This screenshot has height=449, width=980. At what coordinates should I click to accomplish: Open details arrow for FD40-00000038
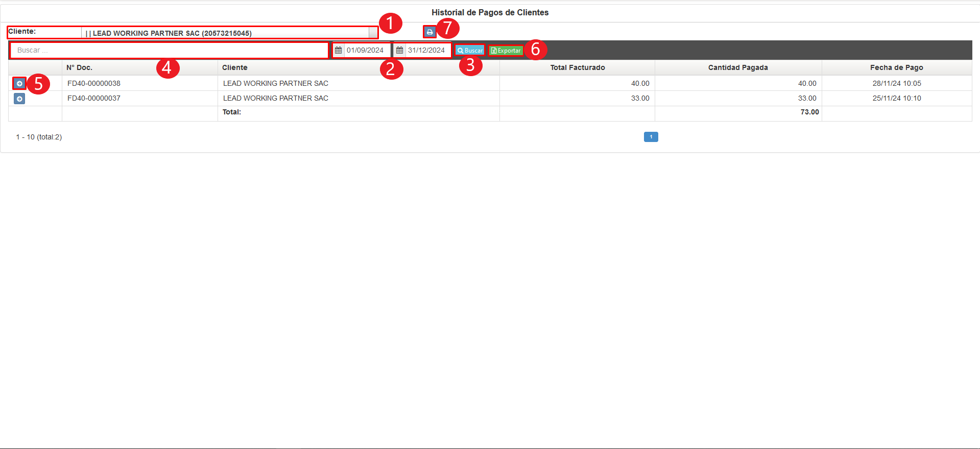(19, 83)
